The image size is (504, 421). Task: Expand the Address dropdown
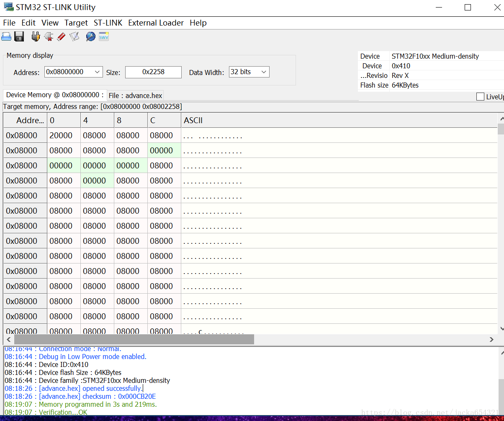pyautogui.click(x=97, y=72)
